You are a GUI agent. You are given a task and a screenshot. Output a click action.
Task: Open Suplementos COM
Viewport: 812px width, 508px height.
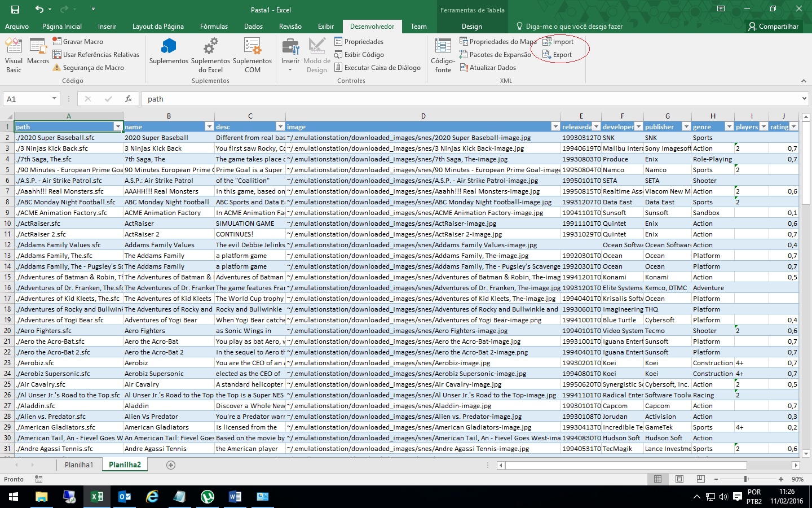[x=252, y=54]
